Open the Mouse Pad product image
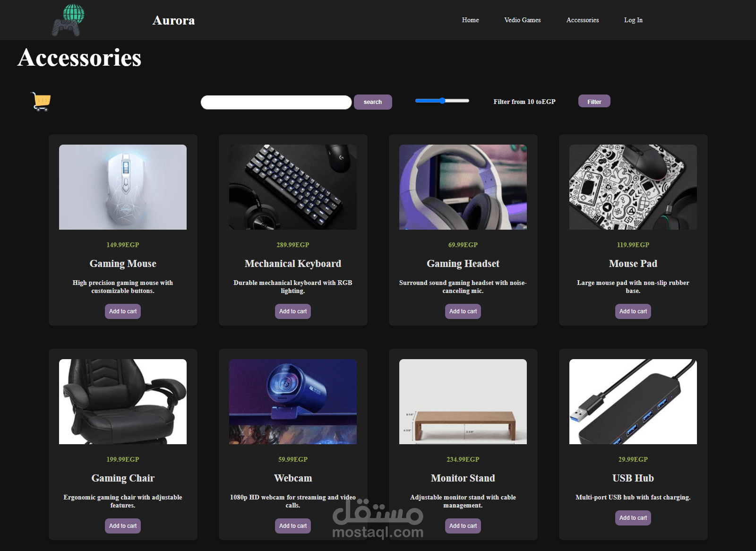Viewport: 756px width, 551px height. tap(633, 187)
